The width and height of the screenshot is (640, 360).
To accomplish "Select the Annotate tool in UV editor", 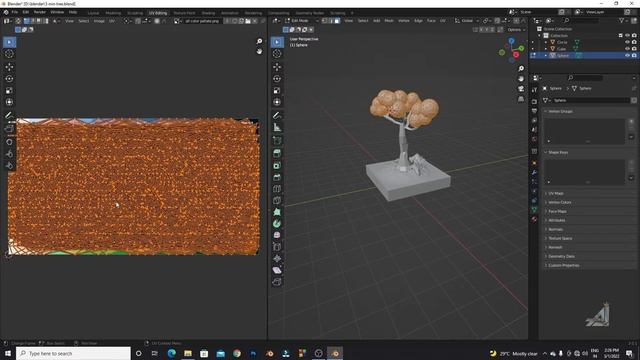I will [x=9, y=116].
